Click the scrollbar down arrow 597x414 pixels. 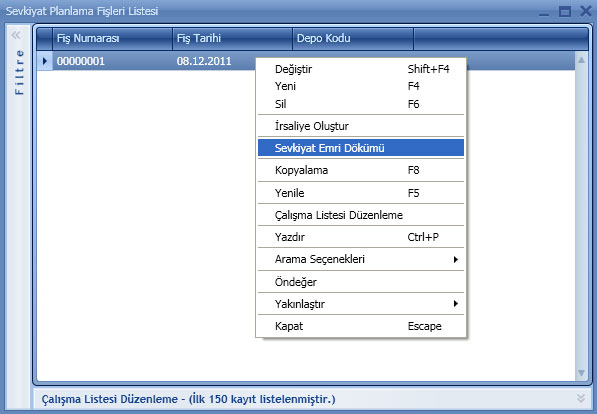coord(581,372)
